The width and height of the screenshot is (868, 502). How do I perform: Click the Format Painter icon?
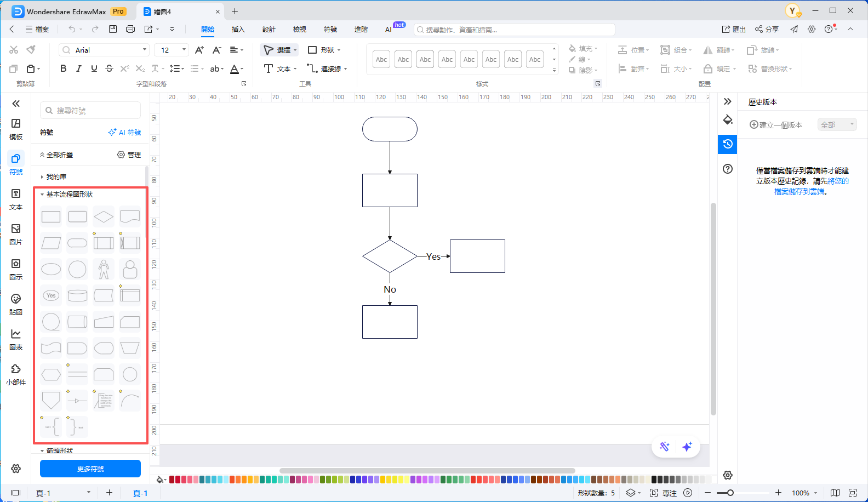point(31,50)
